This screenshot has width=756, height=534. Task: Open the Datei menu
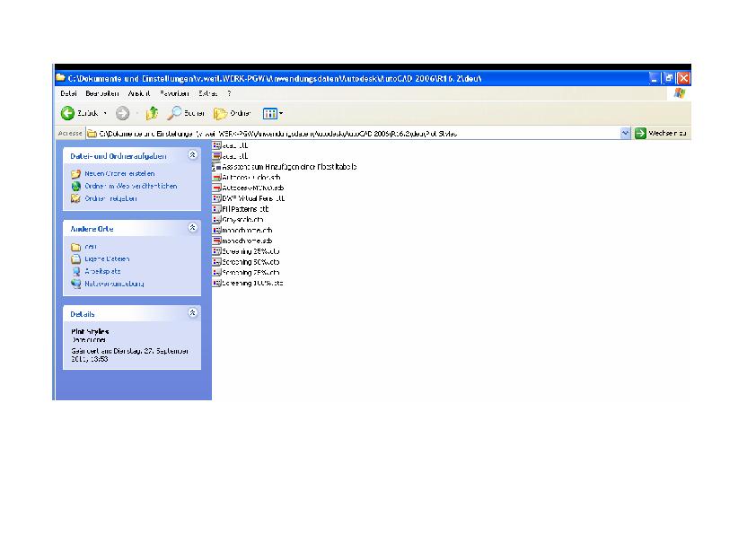pyautogui.click(x=69, y=93)
